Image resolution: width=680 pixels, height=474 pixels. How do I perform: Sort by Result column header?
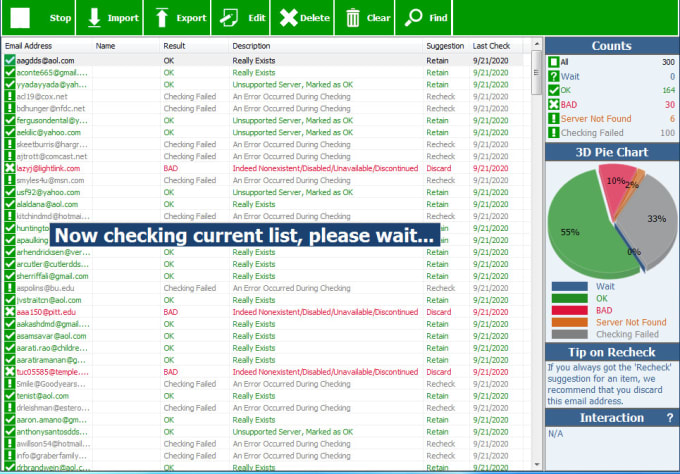point(174,46)
